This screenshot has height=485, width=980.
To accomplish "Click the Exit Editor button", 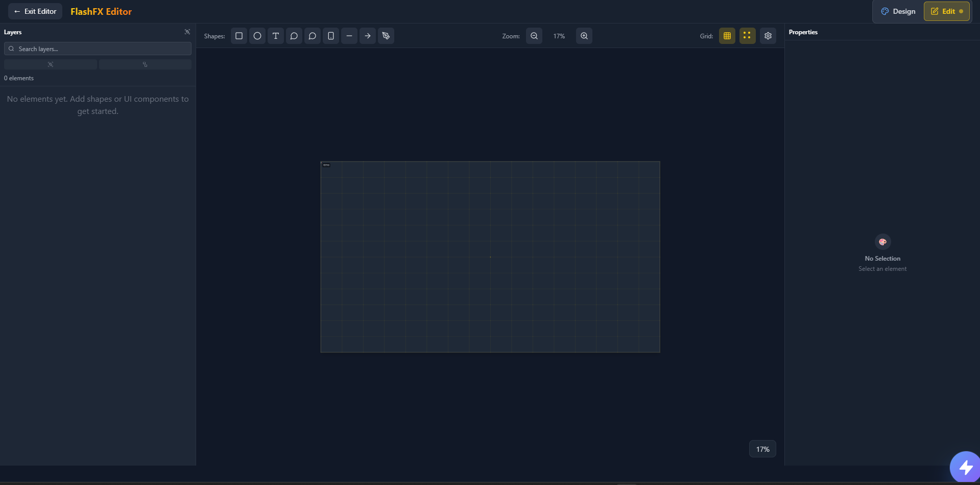I will (x=35, y=11).
